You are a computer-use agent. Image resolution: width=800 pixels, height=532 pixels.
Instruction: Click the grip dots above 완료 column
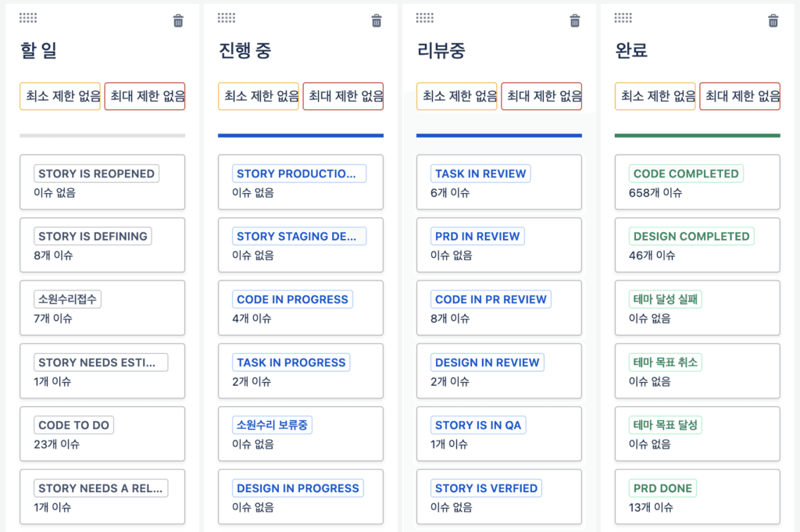click(623, 19)
